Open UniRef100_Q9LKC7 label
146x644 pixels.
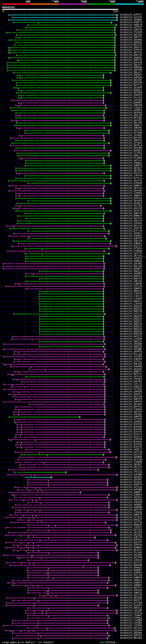click(131, 72)
